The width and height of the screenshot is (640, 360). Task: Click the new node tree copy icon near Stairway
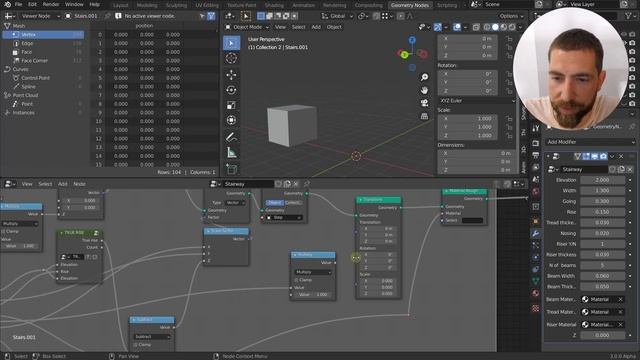(287, 184)
